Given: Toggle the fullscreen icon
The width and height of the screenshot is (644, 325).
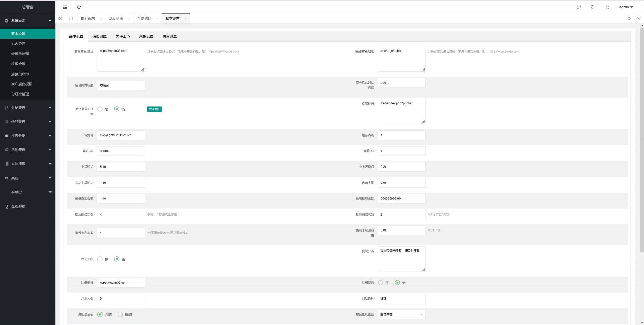Looking at the screenshot, I should (607, 7).
